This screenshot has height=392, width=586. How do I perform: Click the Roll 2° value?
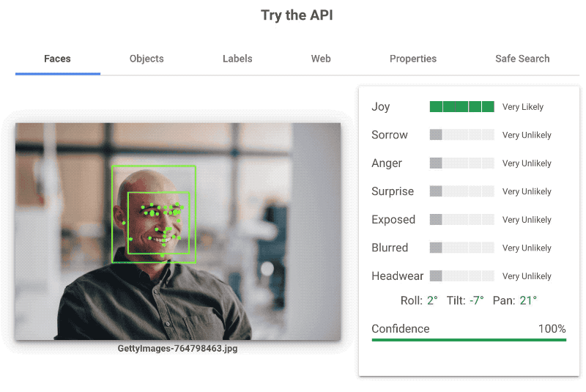tap(432, 300)
